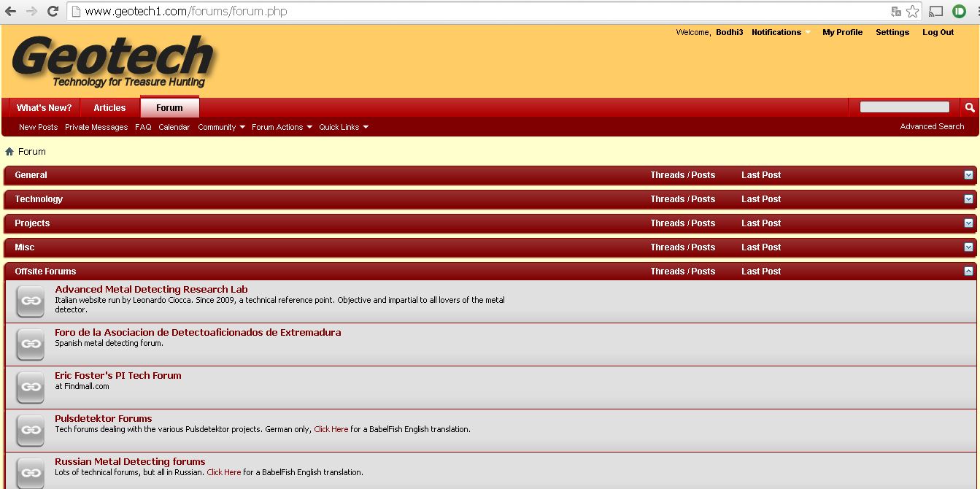980x489 pixels.
Task: Open Russian Metal Detecting forums link
Action: (x=130, y=462)
